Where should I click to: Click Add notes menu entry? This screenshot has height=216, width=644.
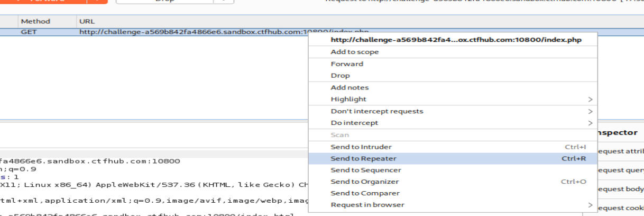349,87
